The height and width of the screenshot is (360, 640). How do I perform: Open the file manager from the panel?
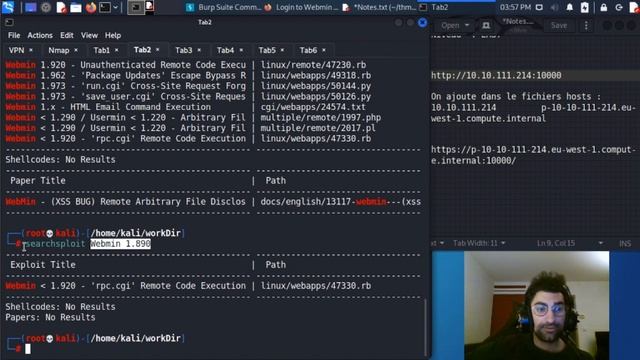[x=76, y=7]
